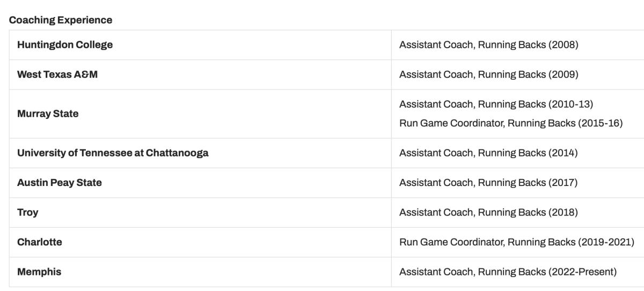Click Assistant Coach, Running Backs (2008)

point(489,45)
